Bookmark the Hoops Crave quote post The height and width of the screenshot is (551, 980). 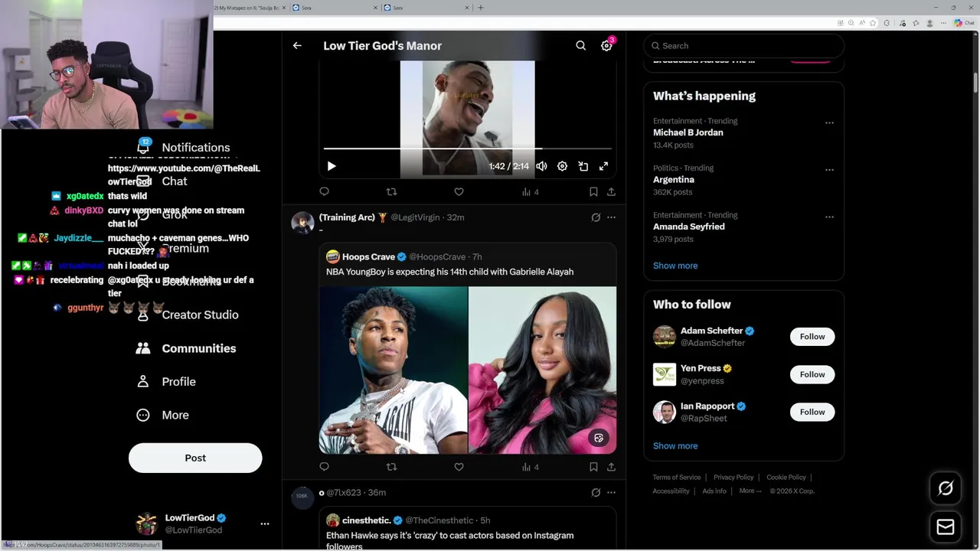point(593,466)
